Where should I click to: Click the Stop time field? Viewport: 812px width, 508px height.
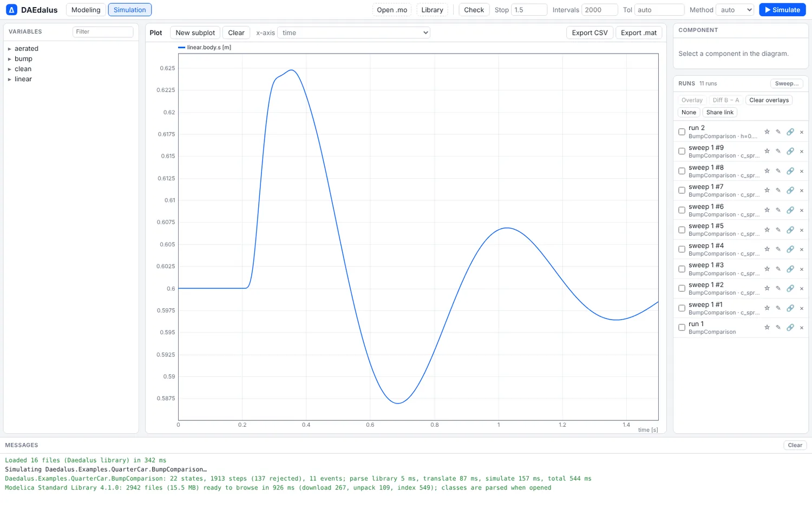pos(529,10)
